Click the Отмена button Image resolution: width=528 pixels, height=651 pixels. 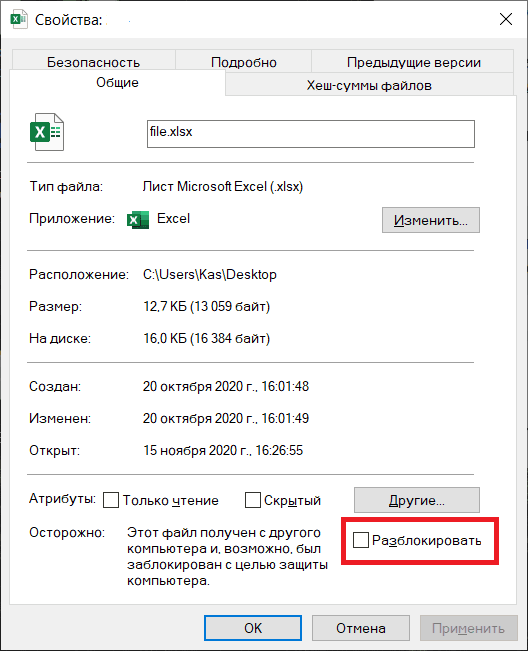[361, 628]
